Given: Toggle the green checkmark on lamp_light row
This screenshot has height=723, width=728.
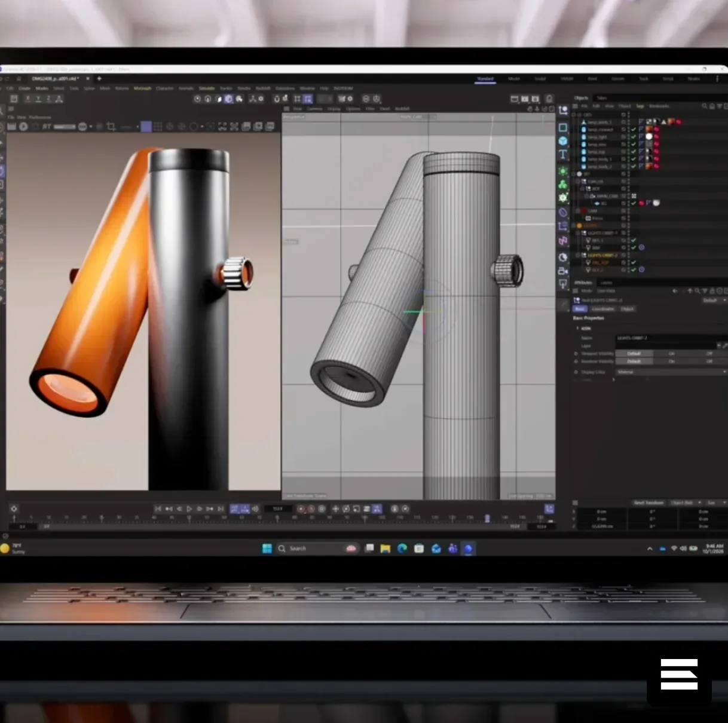Looking at the screenshot, I should click(x=634, y=137).
